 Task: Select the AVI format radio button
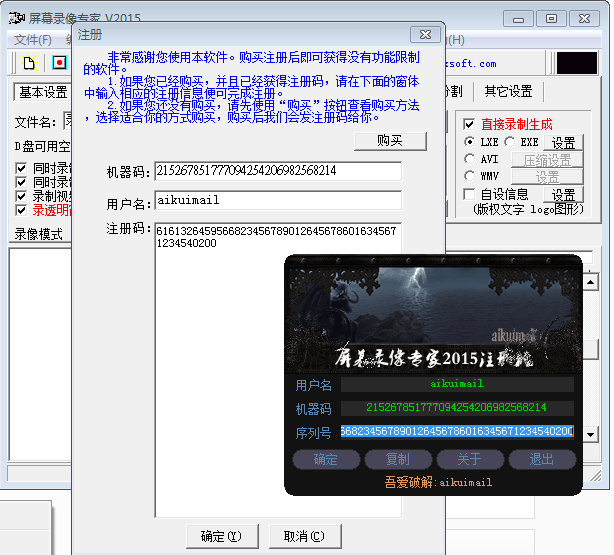point(469,159)
